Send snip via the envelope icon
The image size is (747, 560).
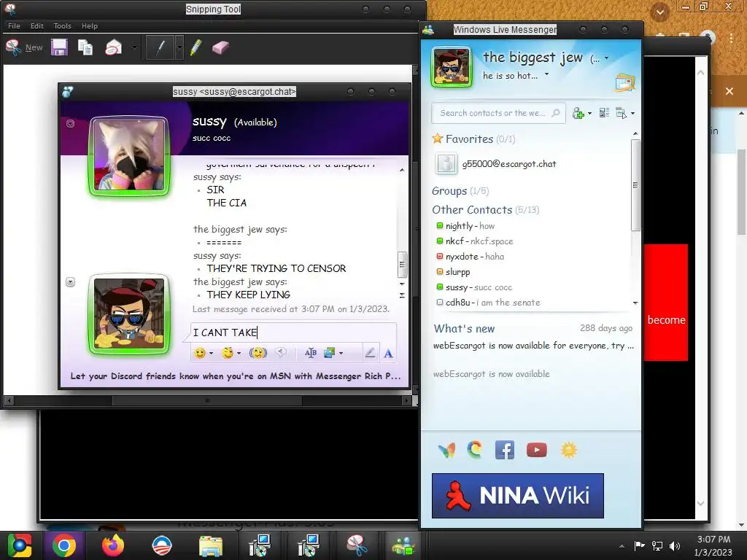click(x=113, y=47)
